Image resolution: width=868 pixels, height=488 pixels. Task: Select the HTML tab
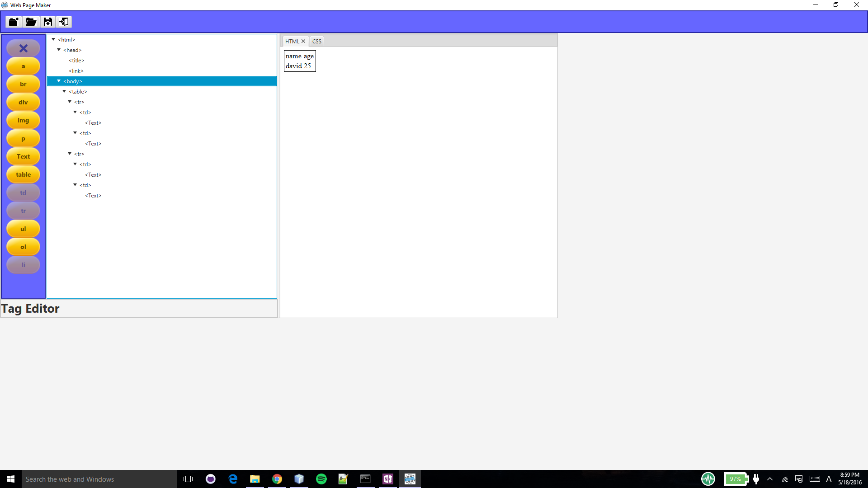tap(292, 41)
